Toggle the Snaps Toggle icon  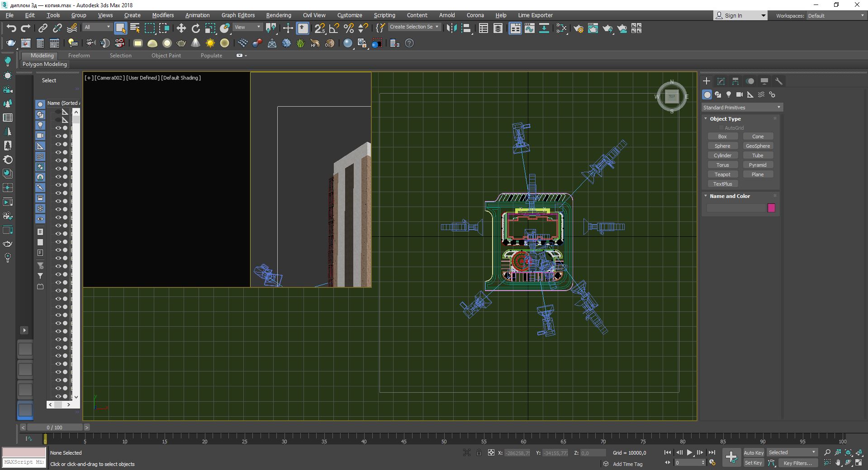point(320,28)
